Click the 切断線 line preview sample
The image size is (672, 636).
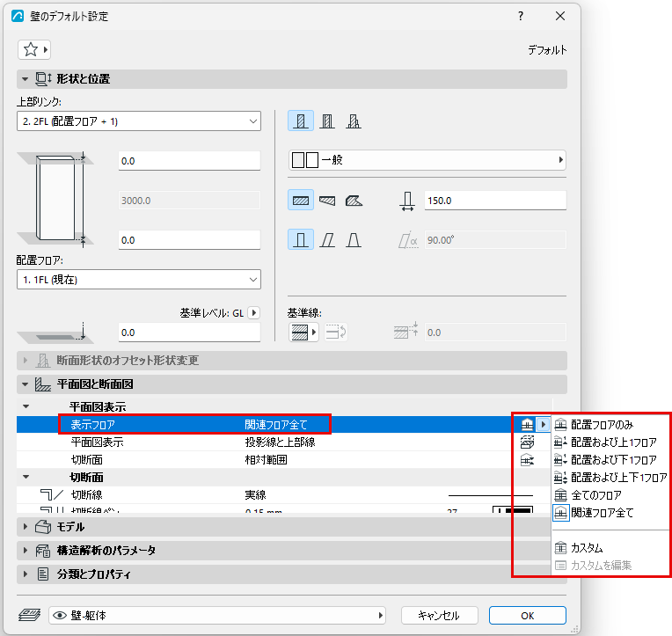click(491, 495)
